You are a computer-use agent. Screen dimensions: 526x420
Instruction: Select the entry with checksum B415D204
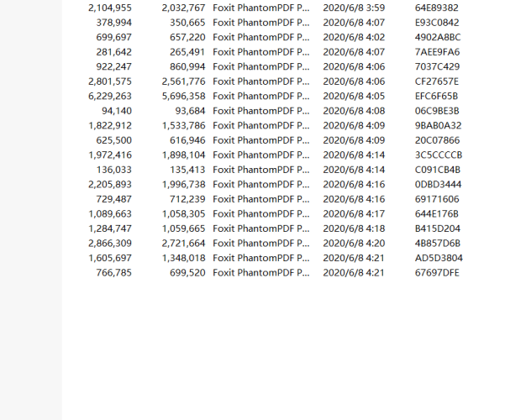[438, 228]
